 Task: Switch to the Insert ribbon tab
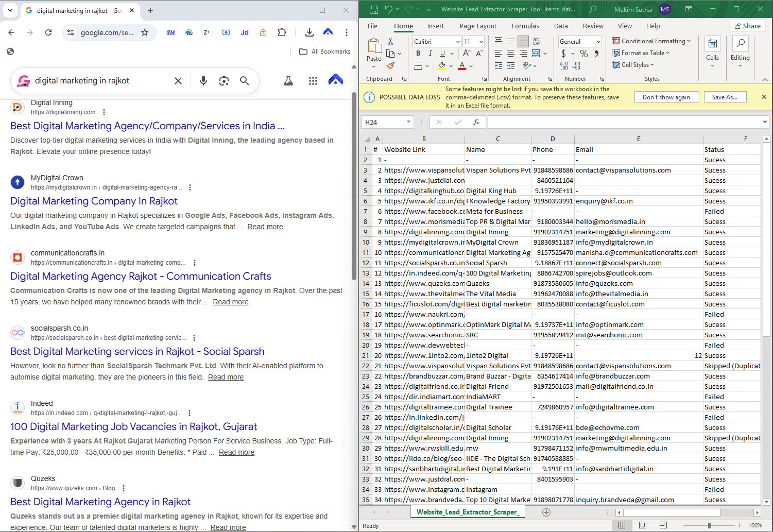(x=435, y=26)
